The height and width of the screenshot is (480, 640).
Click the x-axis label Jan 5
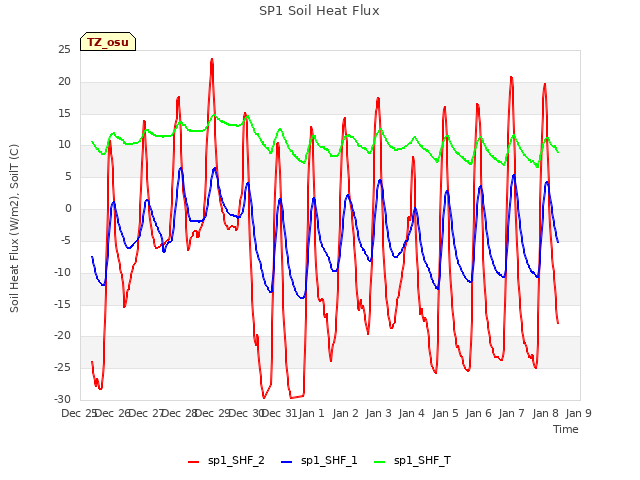tap(445, 413)
